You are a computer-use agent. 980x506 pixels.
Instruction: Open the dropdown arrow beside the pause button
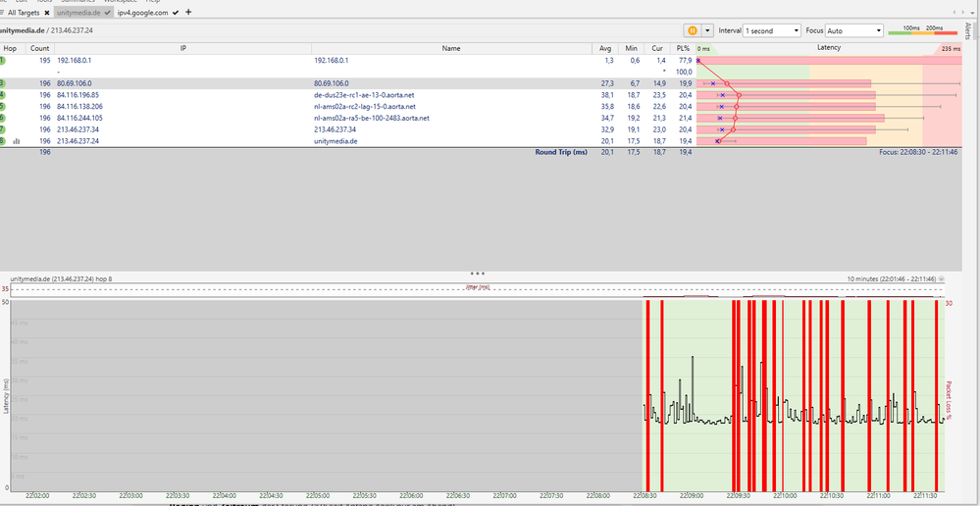[x=707, y=30]
